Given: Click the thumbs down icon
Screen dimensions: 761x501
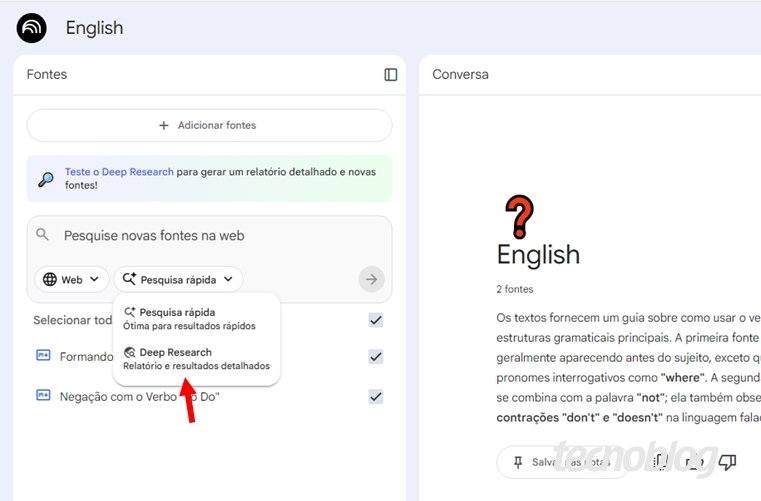Looking at the screenshot, I should 727,462.
